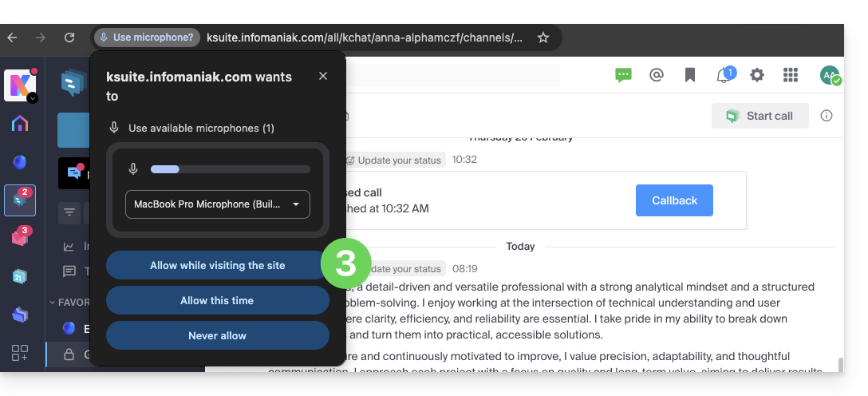Viewport: 868px width, 396px height.
Task: Start a call in the channel
Action: [759, 116]
